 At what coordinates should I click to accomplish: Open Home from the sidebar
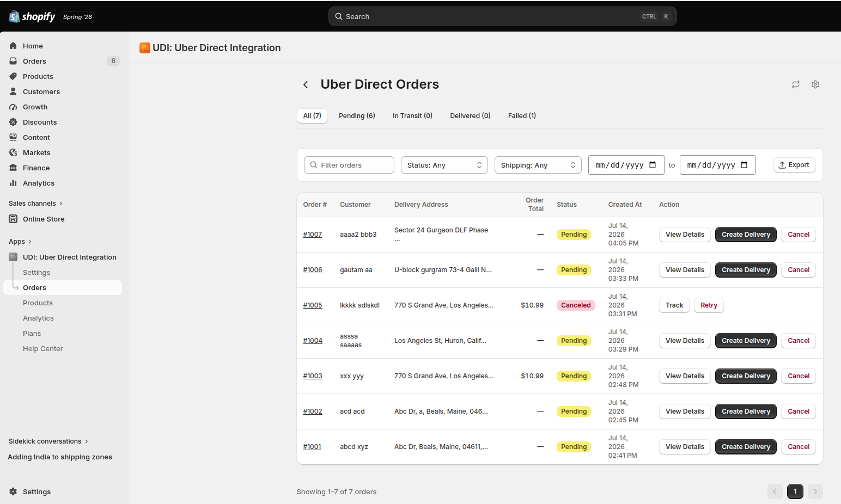click(33, 46)
